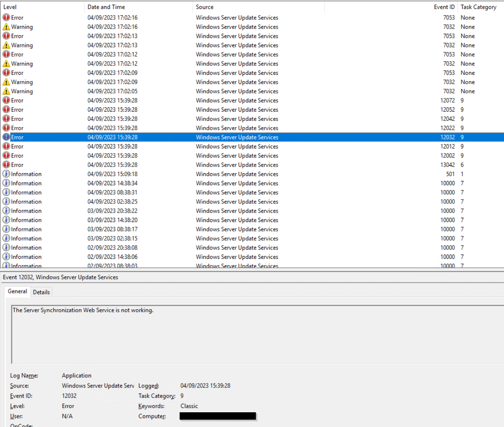Image resolution: width=504 pixels, height=427 pixels.
Task: Click the Error icon on the 17:02:12 row
Action: pos(6,54)
